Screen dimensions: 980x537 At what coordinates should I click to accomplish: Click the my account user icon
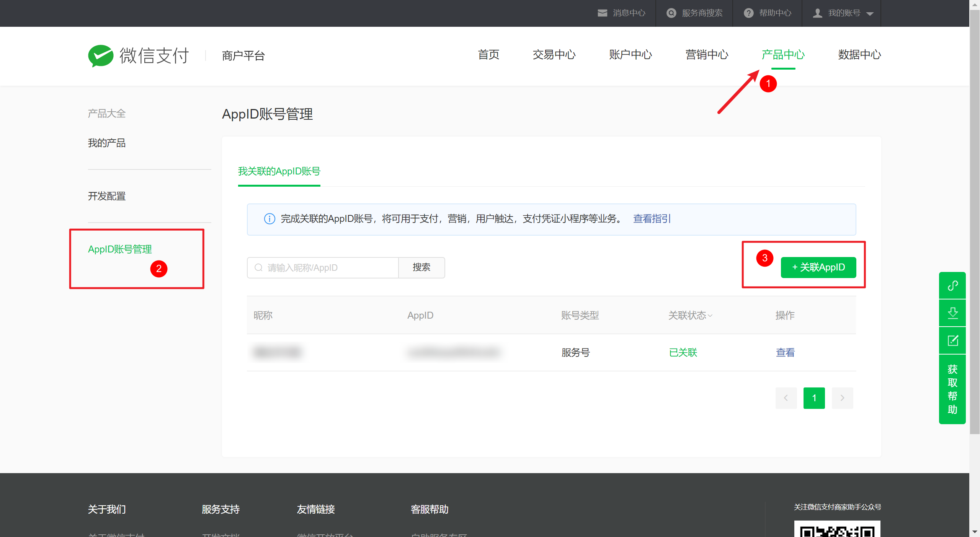(x=818, y=13)
